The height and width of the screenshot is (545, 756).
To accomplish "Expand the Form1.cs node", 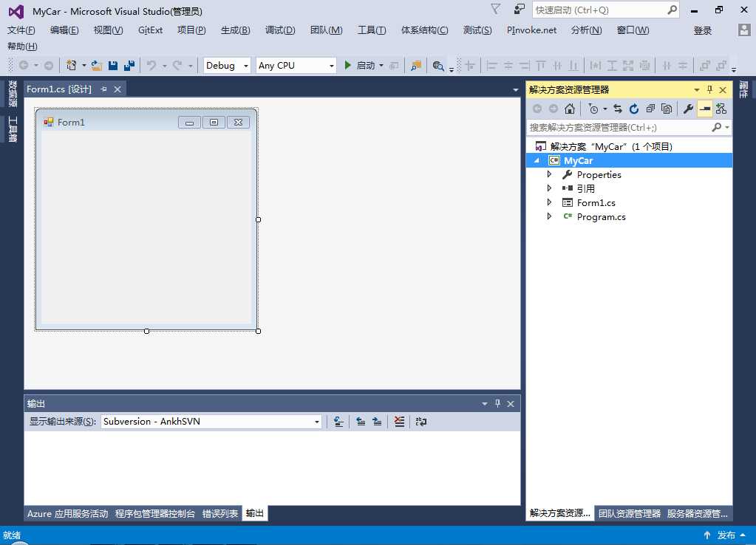I will click(x=549, y=202).
